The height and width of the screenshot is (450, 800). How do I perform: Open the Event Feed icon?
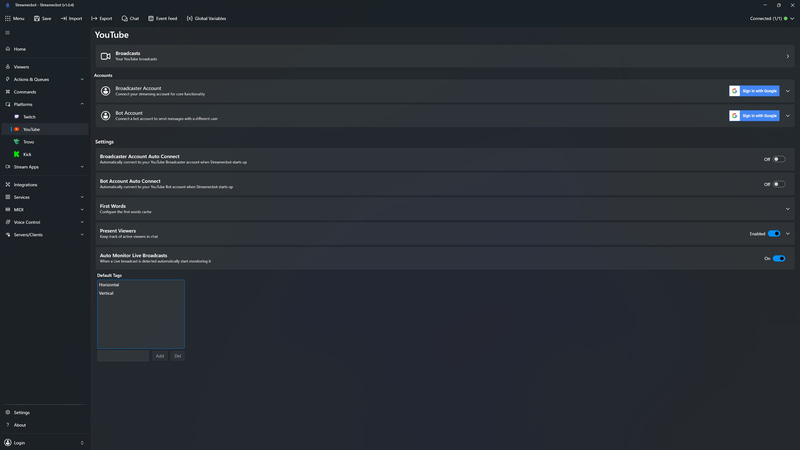151,18
